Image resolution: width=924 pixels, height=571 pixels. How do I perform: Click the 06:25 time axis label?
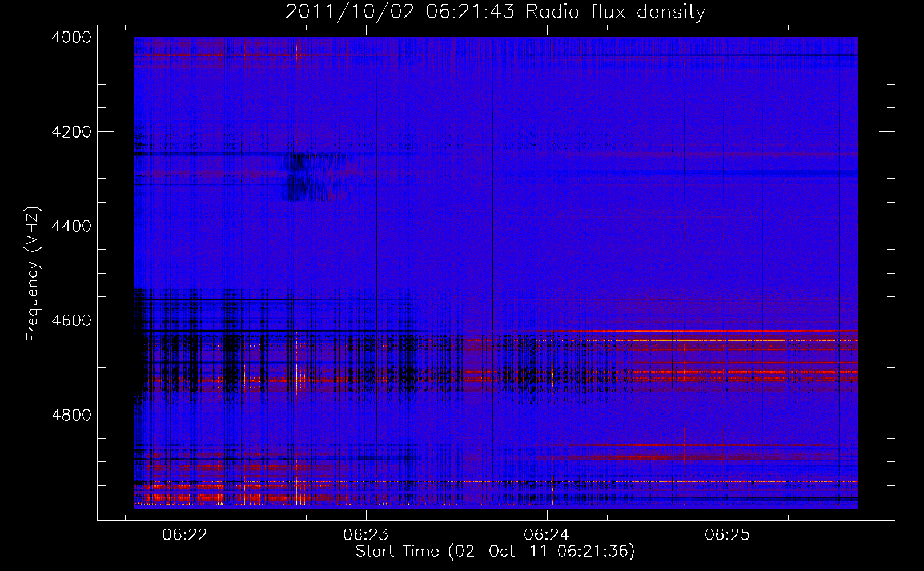point(727,535)
